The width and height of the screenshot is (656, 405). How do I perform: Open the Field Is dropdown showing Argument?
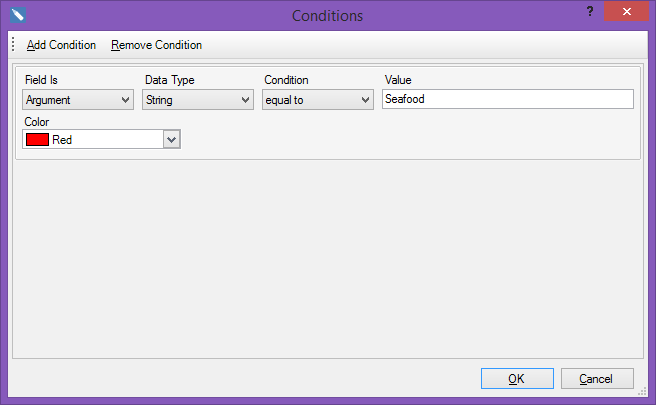[78, 100]
